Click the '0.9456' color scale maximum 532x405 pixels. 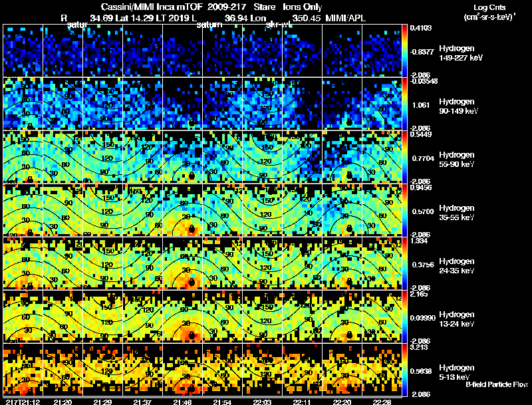pyautogui.click(x=421, y=188)
